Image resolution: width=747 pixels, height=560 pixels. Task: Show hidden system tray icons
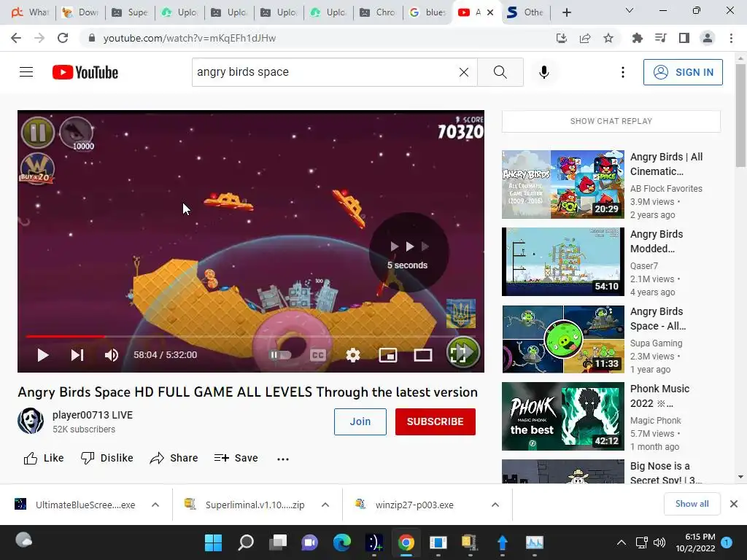[622, 542]
